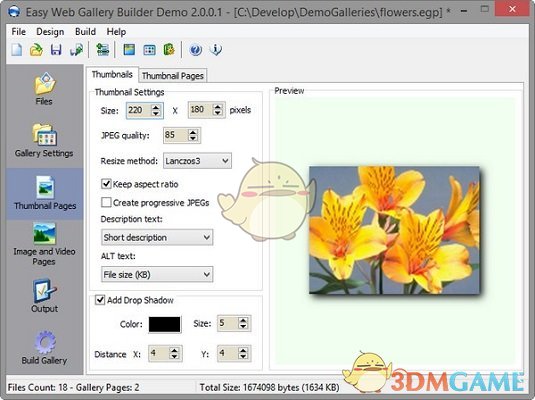Click the Open project folder icon
Viewport: 535px width, 400px height.
click(37, 50)
